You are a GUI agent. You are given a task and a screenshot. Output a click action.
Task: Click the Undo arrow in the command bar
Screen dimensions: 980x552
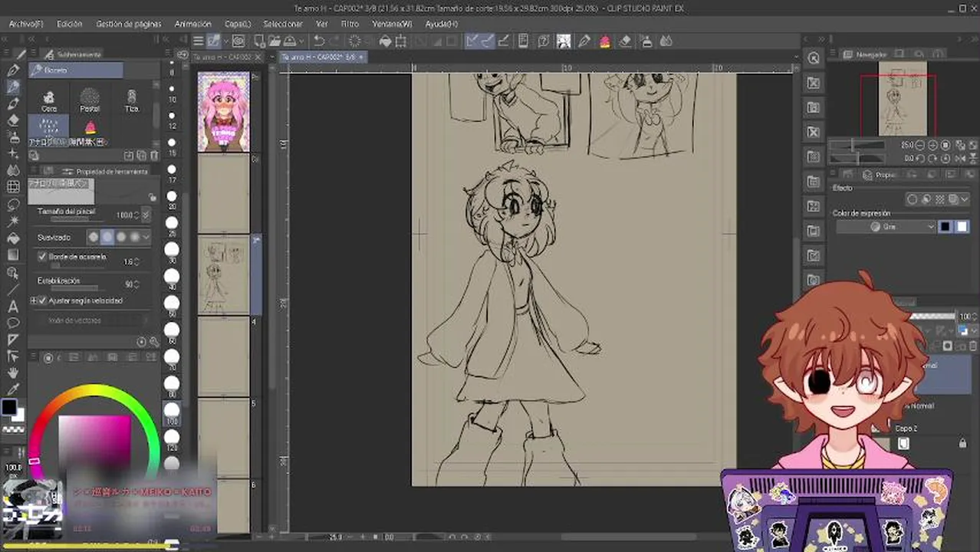pyautogui.click(x=320, y=41)
